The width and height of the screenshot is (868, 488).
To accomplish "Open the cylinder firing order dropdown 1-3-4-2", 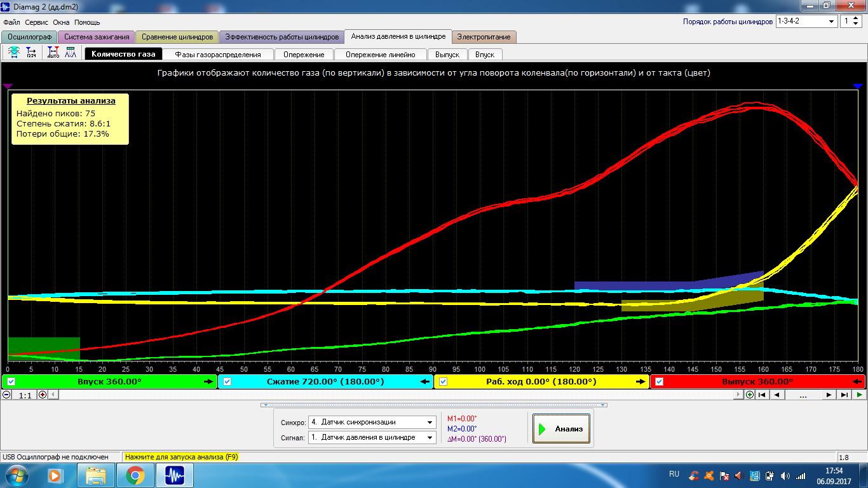I will point(806,21).
